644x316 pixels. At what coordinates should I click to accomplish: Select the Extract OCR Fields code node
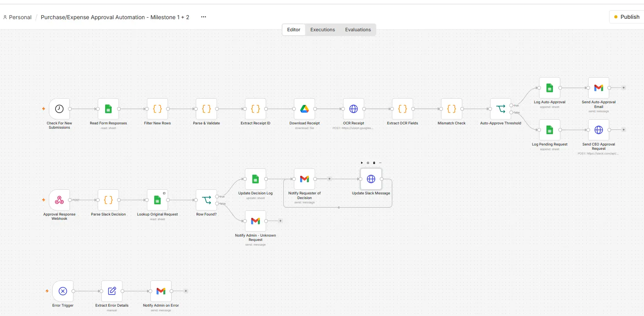click(402, 109)
